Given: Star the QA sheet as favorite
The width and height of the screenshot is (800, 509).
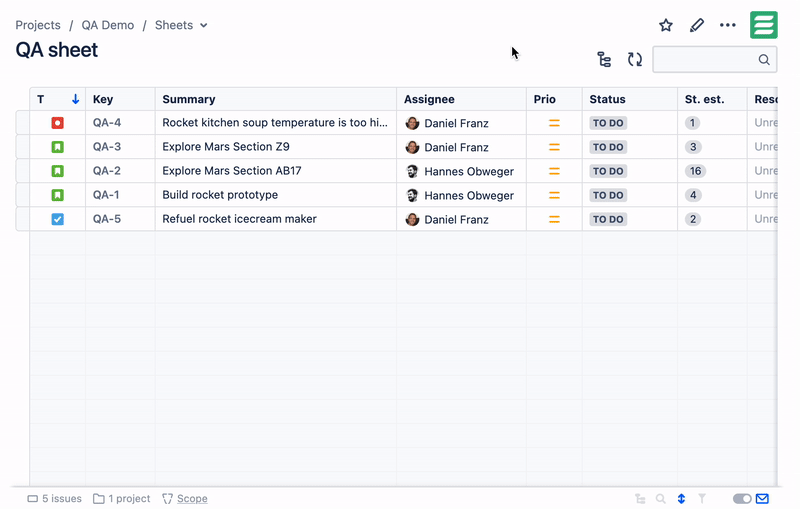Looking at the screenshot, I should click(x=666, y=25).
